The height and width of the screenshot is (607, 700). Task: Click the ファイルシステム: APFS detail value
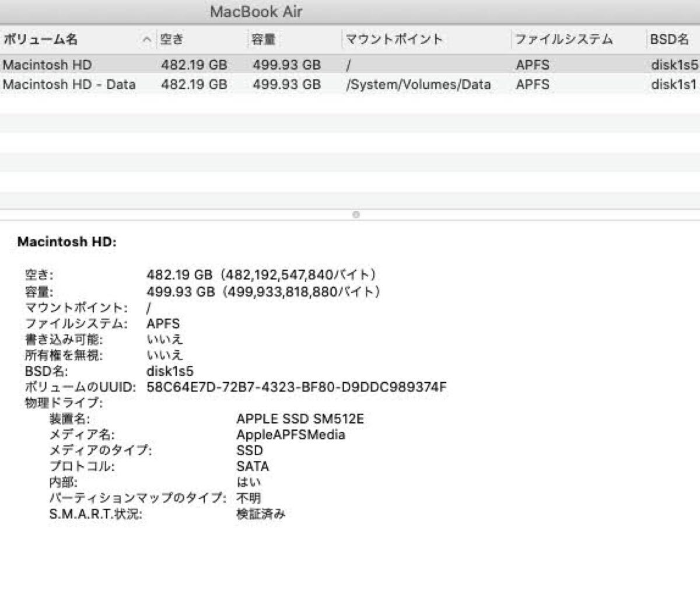(x=163, y=323)
